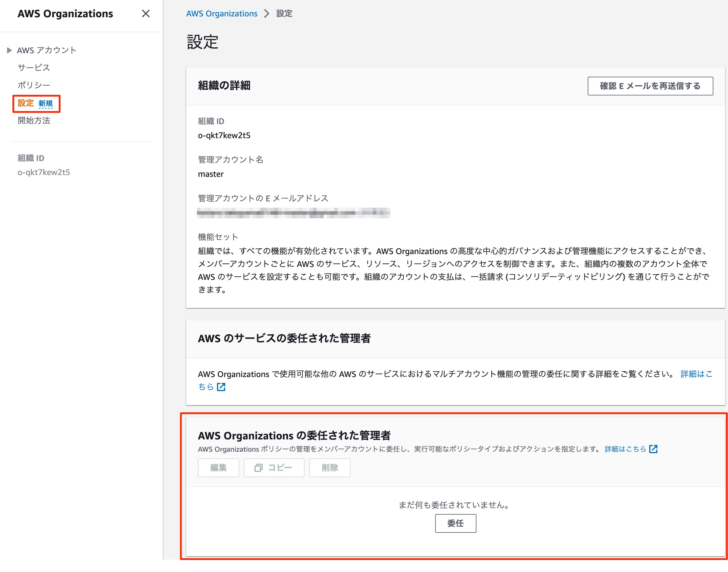Click the 新規 badge next to 設定
728x572 pixels.
(46, 104)
